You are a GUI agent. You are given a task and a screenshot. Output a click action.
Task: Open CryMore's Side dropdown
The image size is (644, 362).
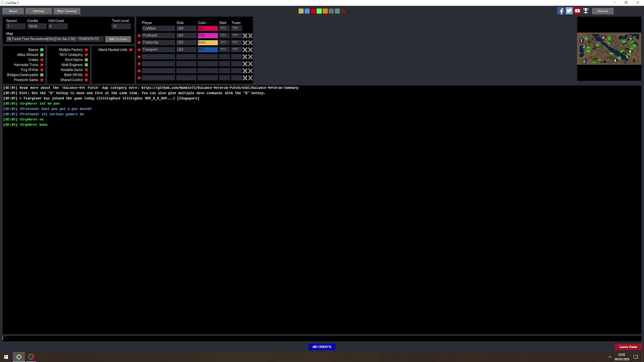186,28
